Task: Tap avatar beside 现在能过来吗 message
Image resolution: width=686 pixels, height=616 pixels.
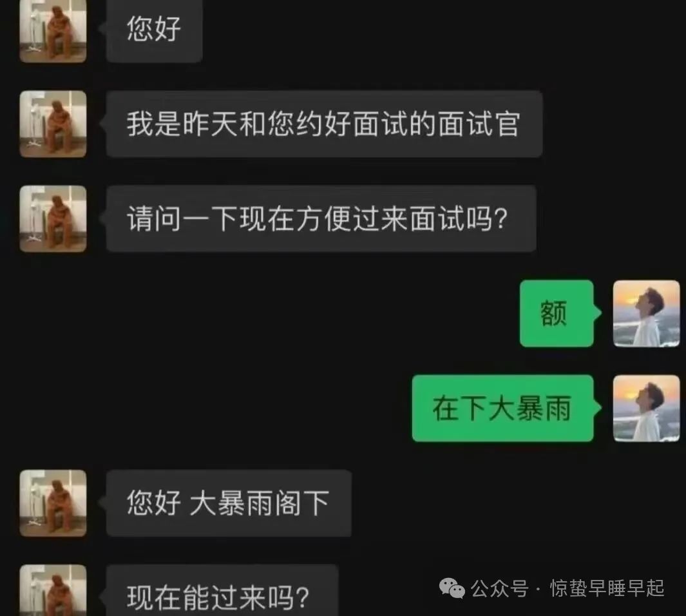Action: tap(53, 591)
